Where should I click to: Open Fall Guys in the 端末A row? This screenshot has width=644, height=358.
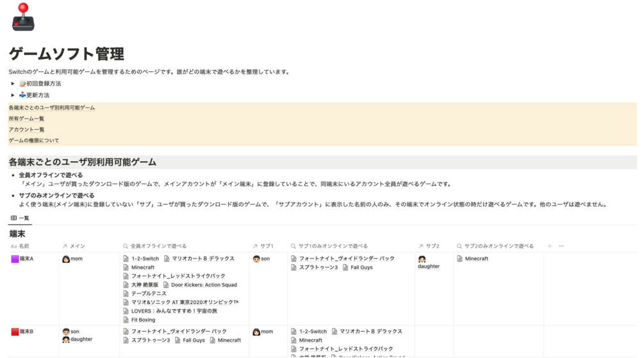point(358,268)
